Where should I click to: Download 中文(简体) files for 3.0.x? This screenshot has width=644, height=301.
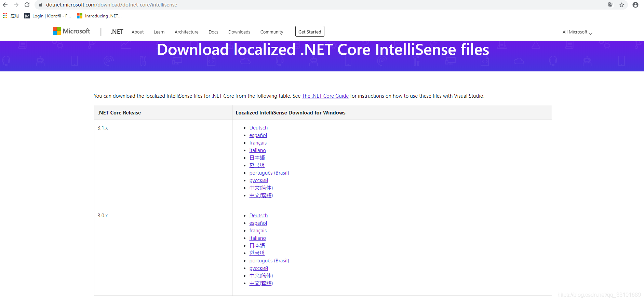(x=261, y=276)
